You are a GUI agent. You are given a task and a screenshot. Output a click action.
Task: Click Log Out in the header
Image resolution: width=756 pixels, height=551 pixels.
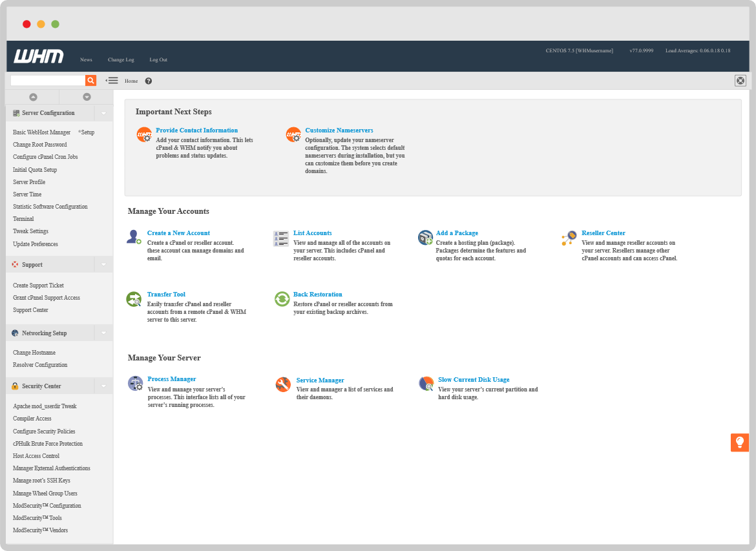[x=158, y=59]
